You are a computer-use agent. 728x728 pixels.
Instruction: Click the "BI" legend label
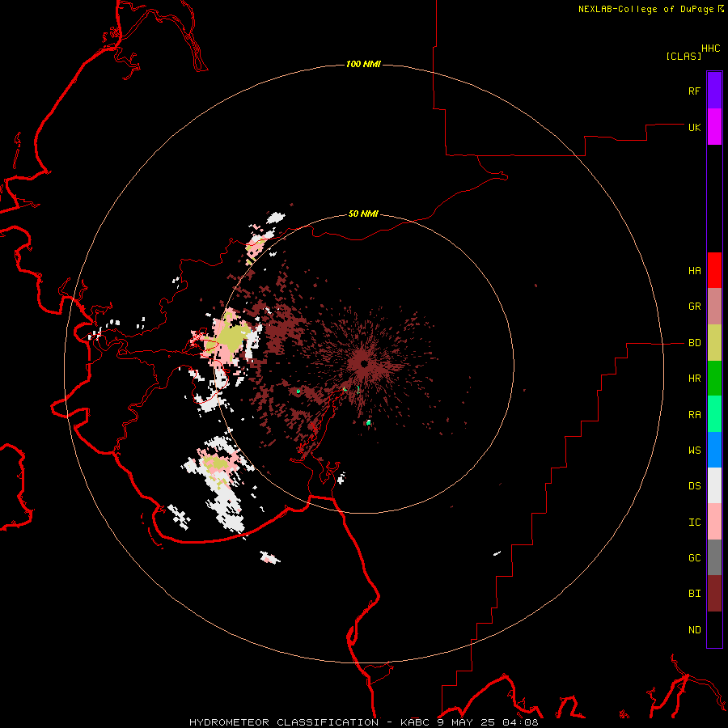pyautogui.click(x=694, y=594)
